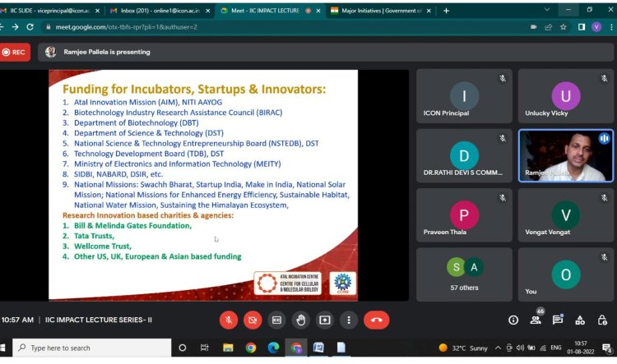Open Word document taskbar icon
This screenshot has width=617, height=364.
(x=318, y=348)
